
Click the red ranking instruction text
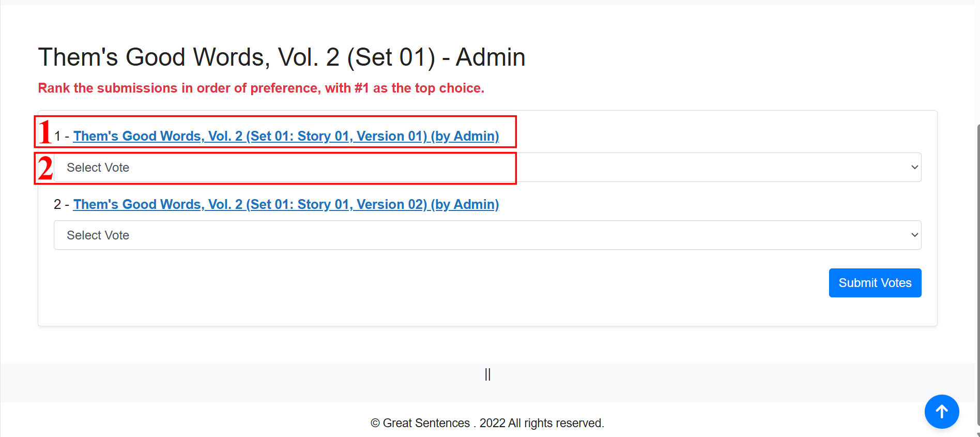[261, 88]
